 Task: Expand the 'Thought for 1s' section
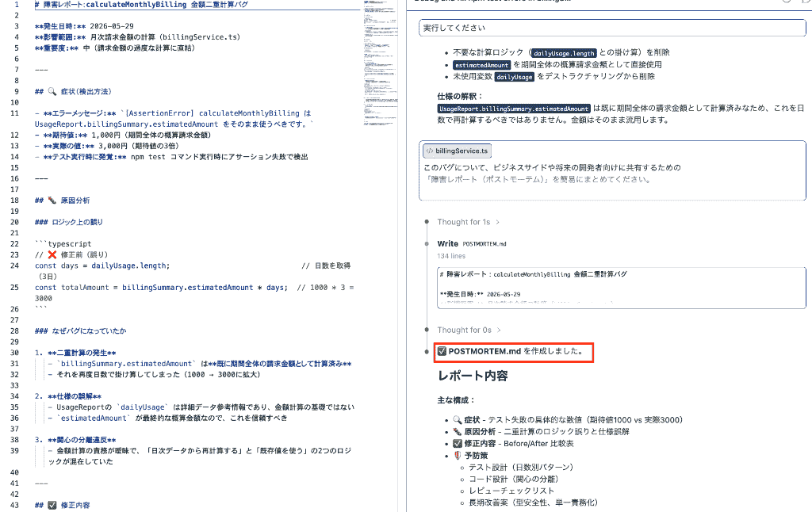coord(468,222)
